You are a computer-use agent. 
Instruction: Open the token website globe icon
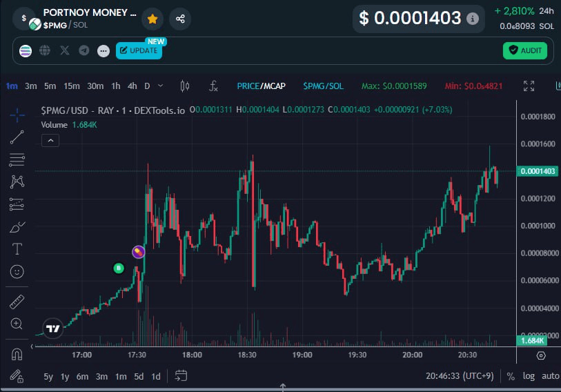45,50
